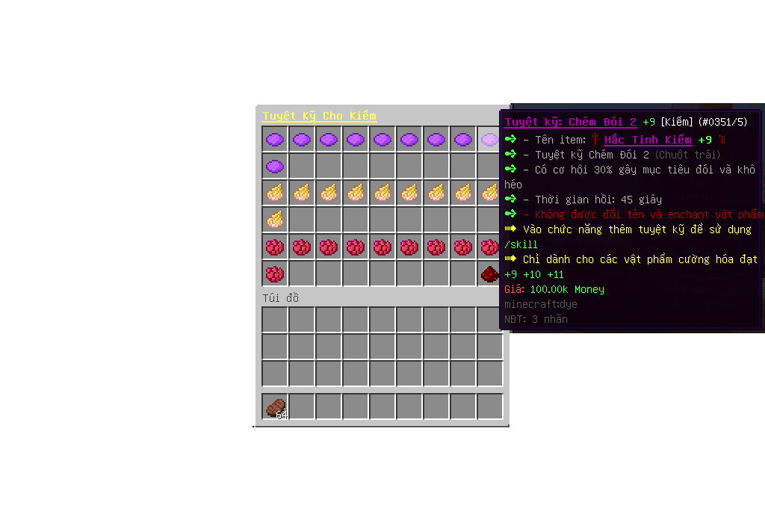Viewport: 765px width, 532px height.
Task: Click the highlighted purple dye Chém Đôi 2 skill
Action: (489, 140)
